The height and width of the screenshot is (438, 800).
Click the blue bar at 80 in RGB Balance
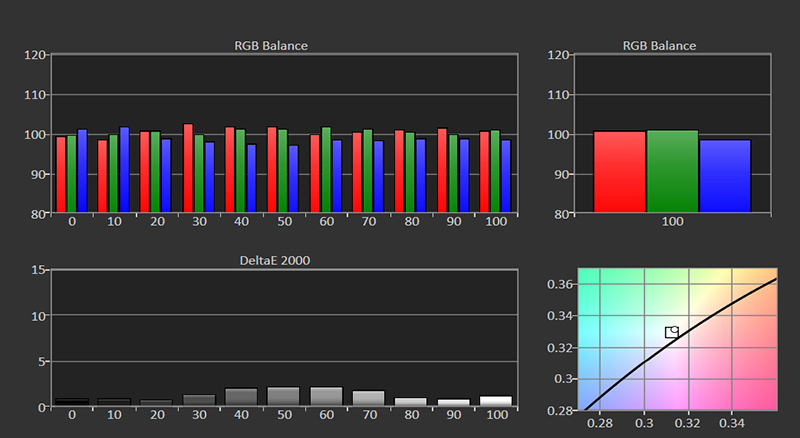click(x=420, y=176)
